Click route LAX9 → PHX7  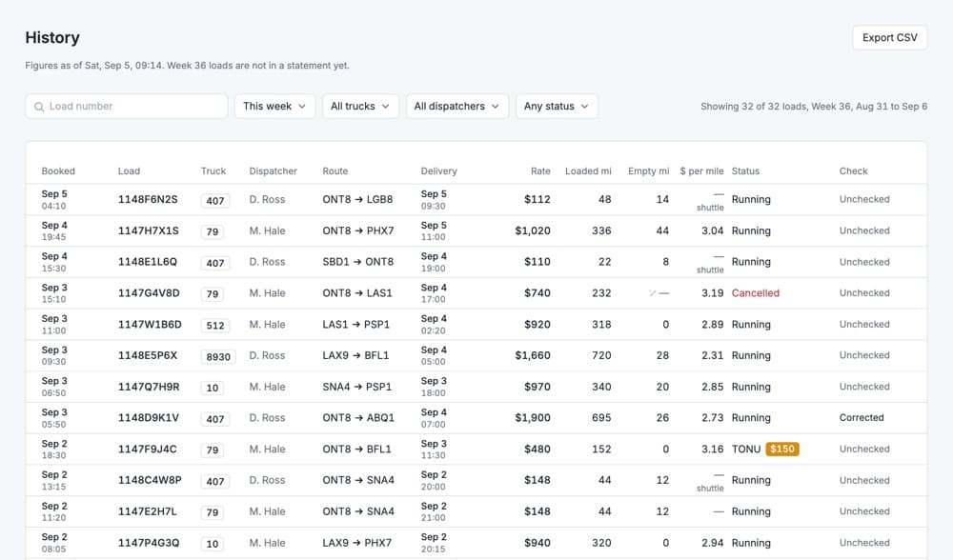[x=357, y=543]
